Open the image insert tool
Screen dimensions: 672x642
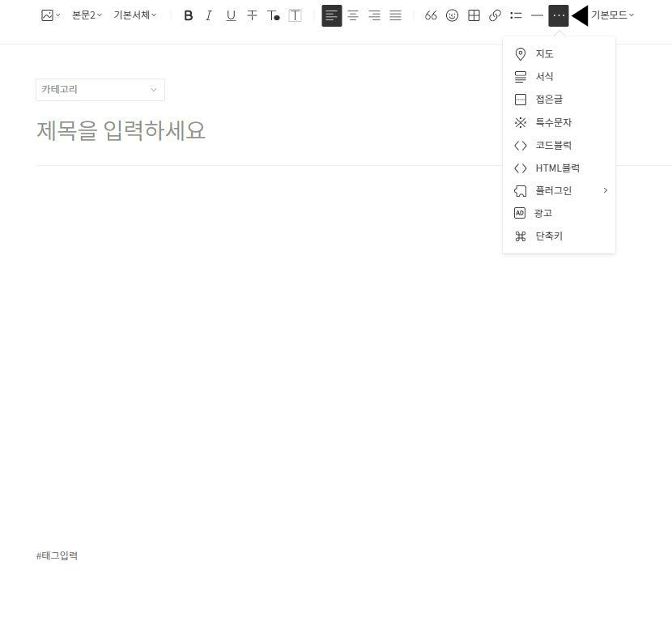pyautogui.click(x=49, y=15)
